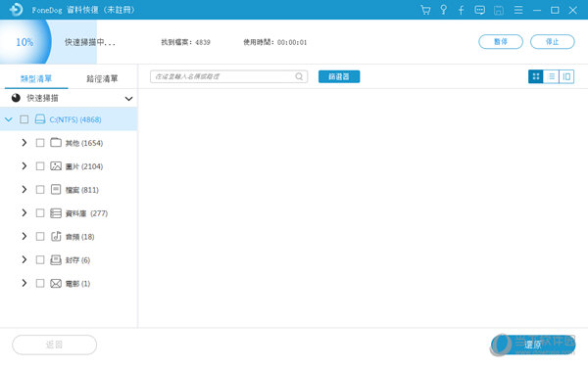
Task: Expand the 圖片 (2104) category
Action: (24, 165)
